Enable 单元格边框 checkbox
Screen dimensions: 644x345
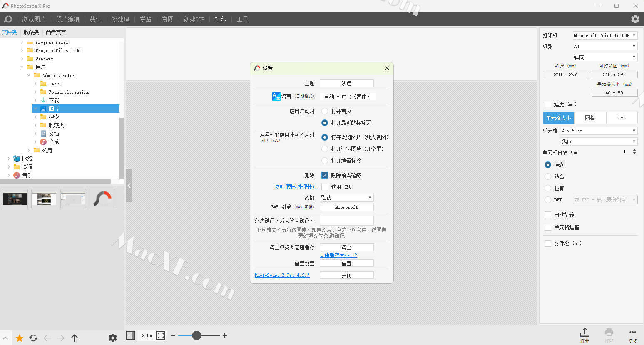pyautogui.click(x=548, y=227)
